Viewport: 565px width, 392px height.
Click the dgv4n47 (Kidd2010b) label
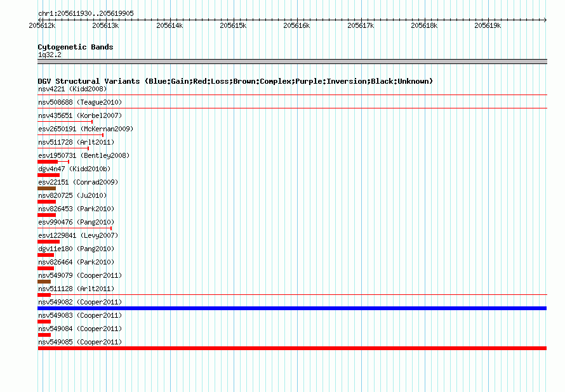(74, 169)
